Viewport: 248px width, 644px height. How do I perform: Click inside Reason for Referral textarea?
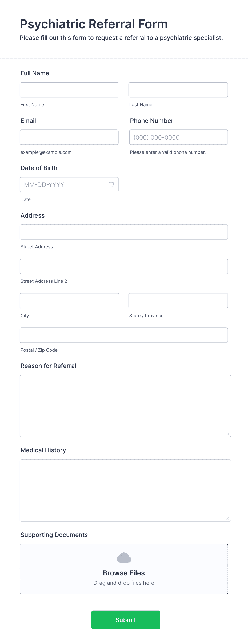tap(125, 406)
